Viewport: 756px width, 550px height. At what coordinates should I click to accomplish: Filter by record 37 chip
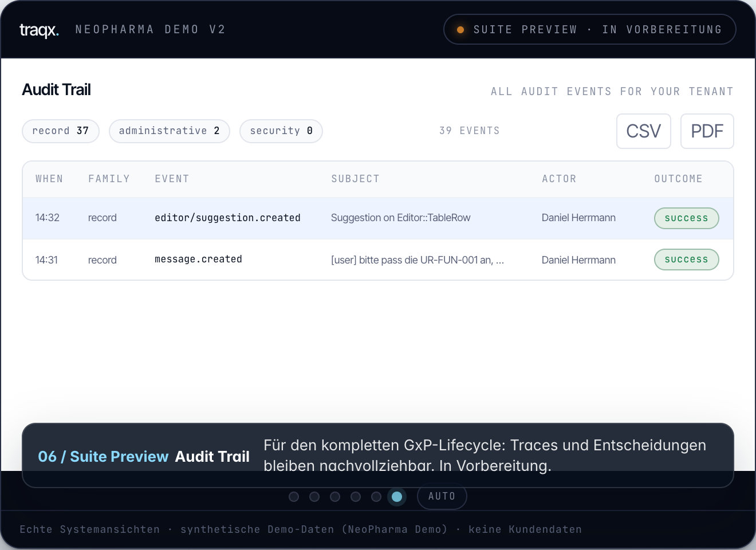point(61,131)
